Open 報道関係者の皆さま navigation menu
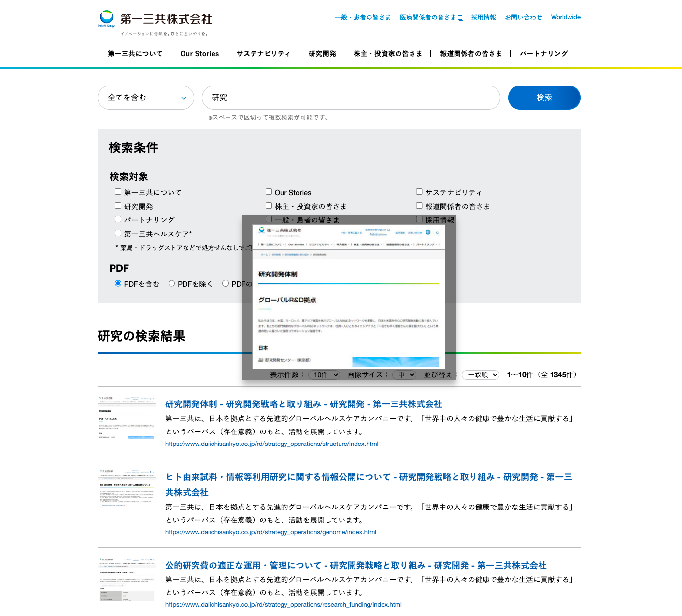Viewport: 682px width, 616px height. (471, 54)
